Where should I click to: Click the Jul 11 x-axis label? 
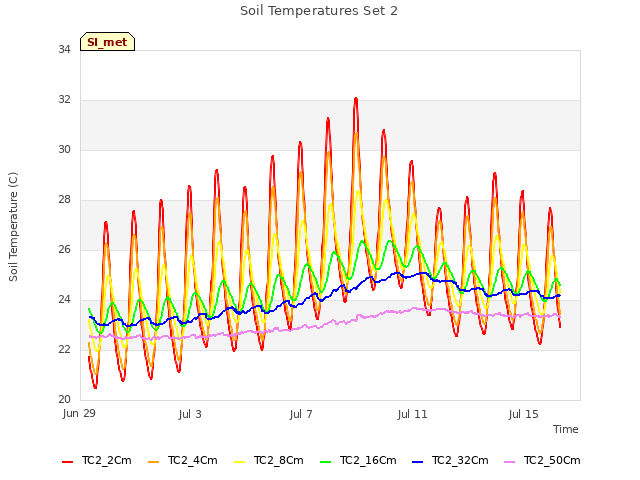point(412,414)
